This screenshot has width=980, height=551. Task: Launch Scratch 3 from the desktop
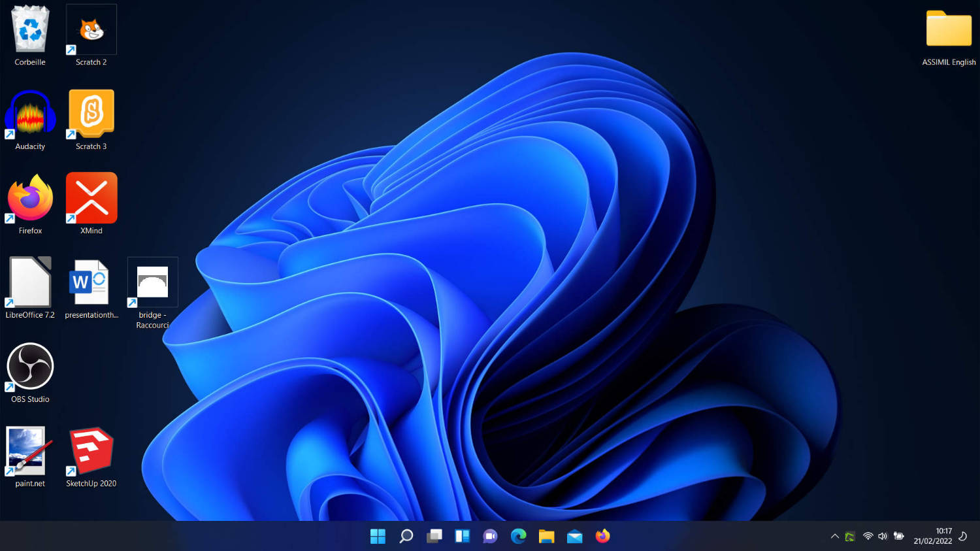pyautogui.click(x=91, y=113)
